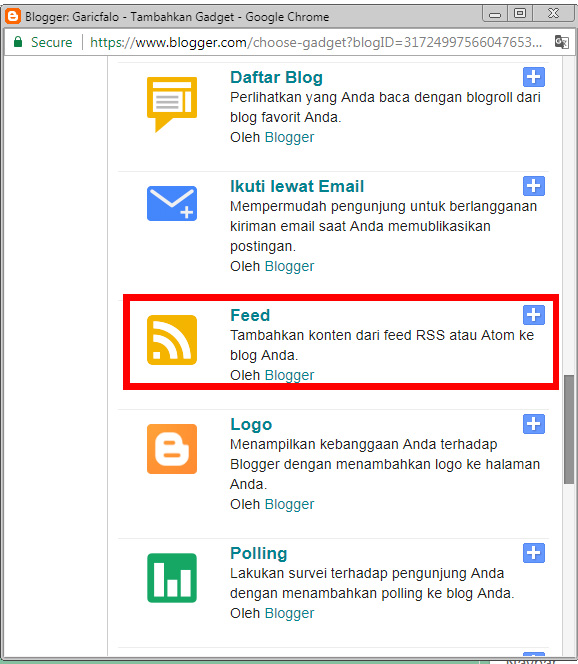Follow the Blogger link under Polling

click(x=289, y=613)
